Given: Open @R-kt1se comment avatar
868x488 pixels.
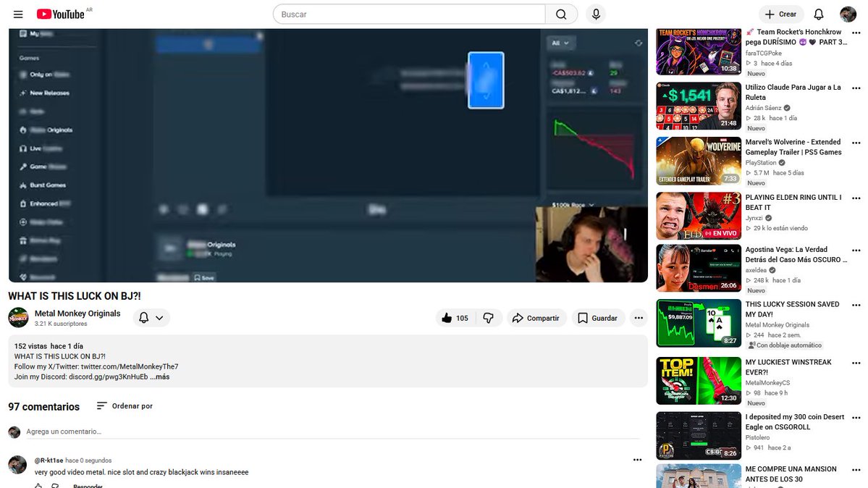Looking at the screenshot, I should tap(17, 465).
